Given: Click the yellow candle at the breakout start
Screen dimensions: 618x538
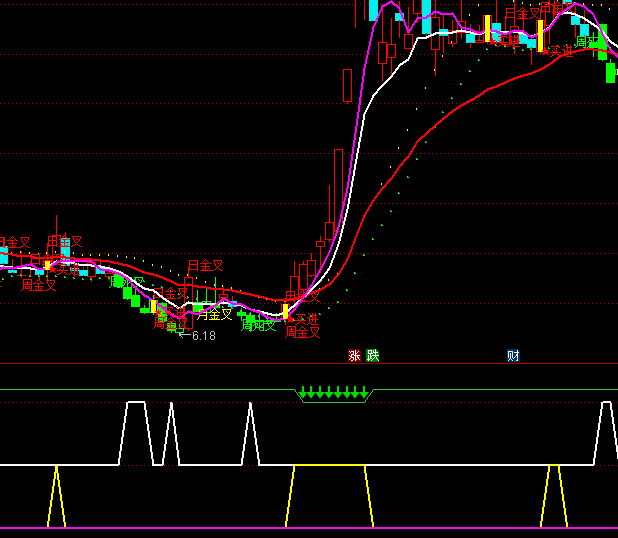Looking at the screenshot, I should point(285,311).
